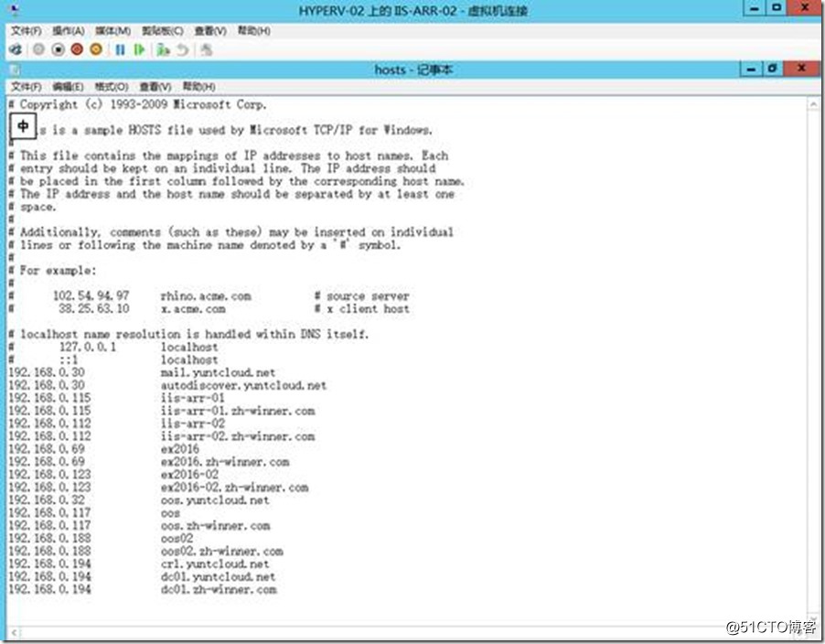
Task: Click the text 'oos.zh-winner.com'
Action: coord(215,526)
